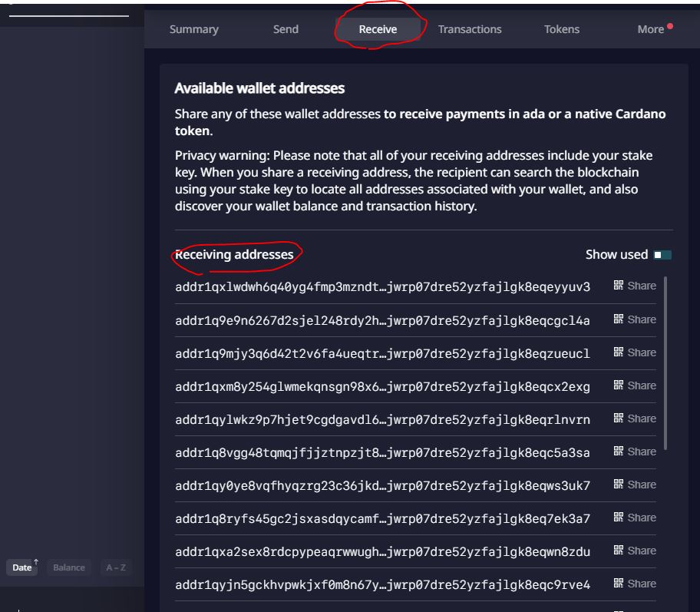Share the address ending eqc9rve4
Screen dimensions: 700x612
pos(642,584)
